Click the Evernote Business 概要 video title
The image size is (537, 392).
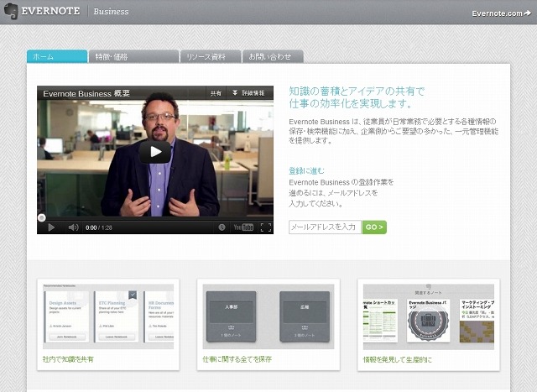click(86, 93)
